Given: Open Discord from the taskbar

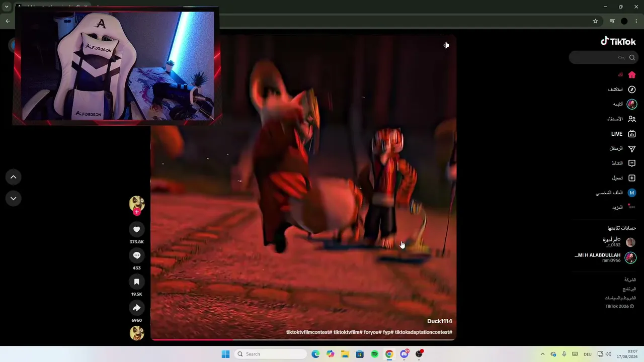Looking at the screenshot, I should 404,354.
